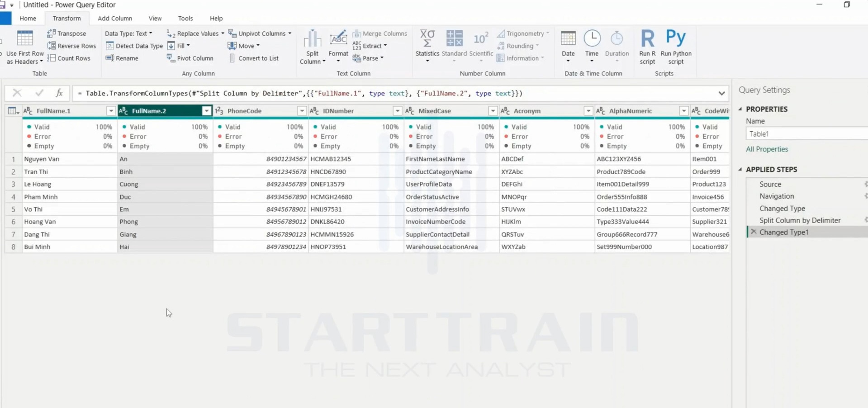Open the Fill dropdown
Image resolution: width=868 pixels, height=408 pixels.
click(179, 46)
